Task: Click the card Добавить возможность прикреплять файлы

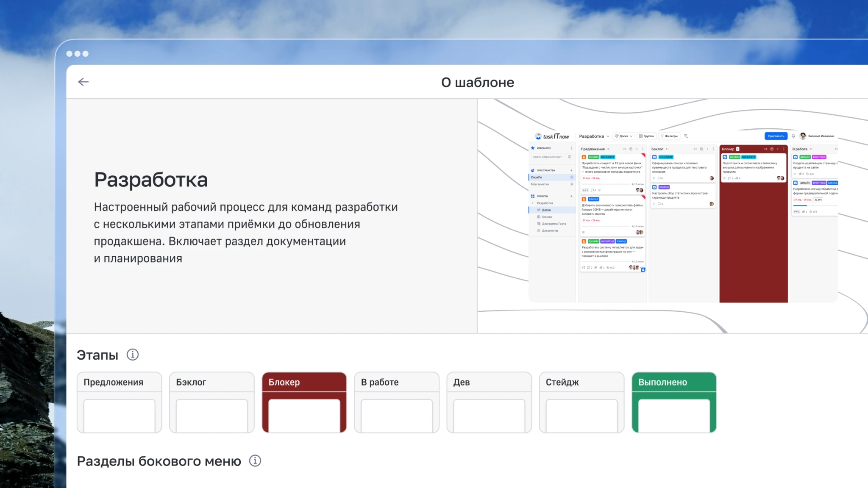Action: pyautogui.click(x=612, y=215)
